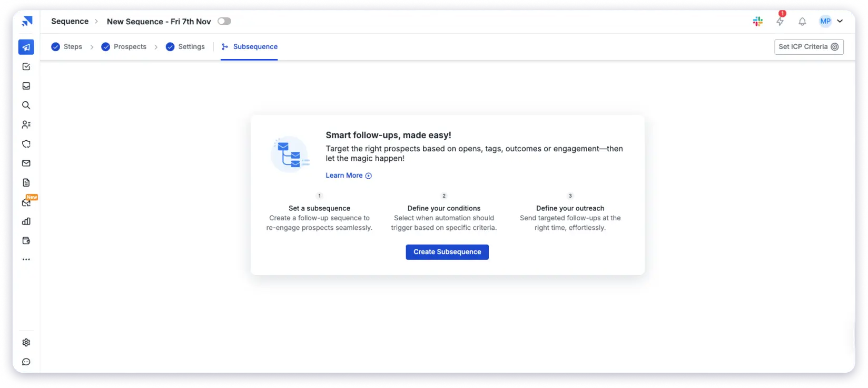The image size is (868, 388).
Task: Open the Learn More link
Action: click(349, 176)
